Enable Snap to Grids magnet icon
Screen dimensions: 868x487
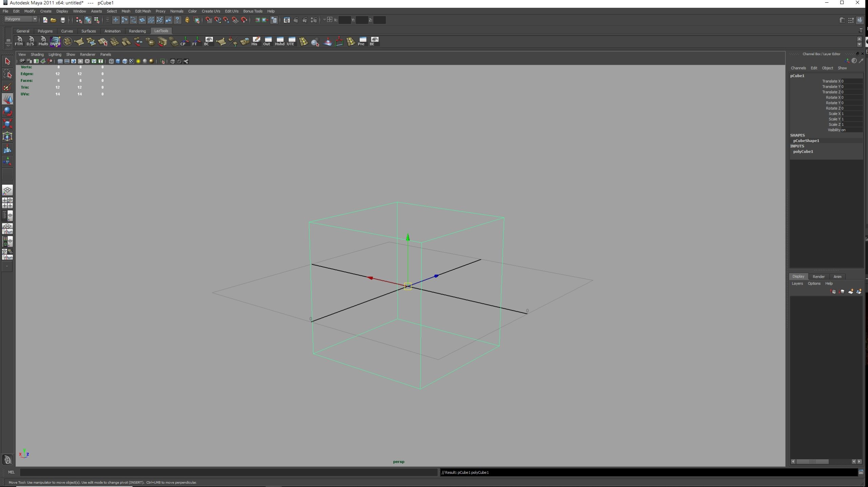pyautogui.click(x=209, y=20)
